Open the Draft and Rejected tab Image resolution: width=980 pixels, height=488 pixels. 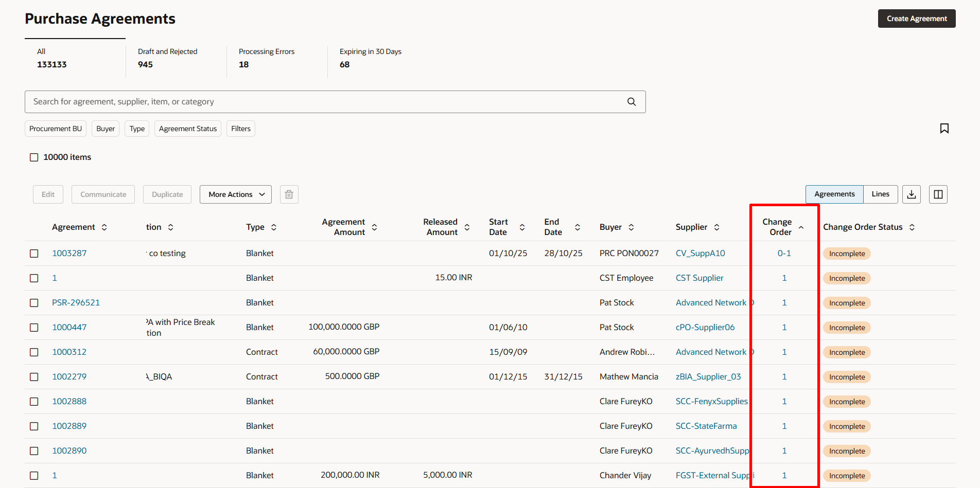pyautogui.click(x=167, y=58)
